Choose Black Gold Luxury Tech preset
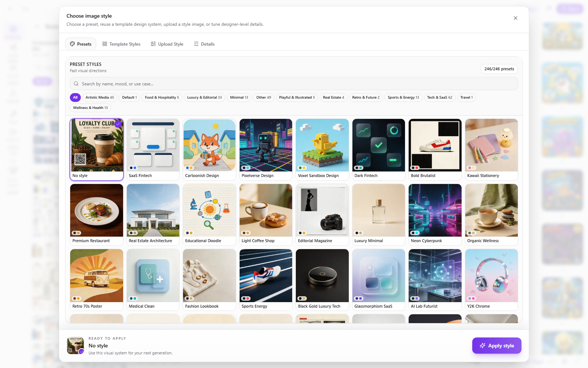Viewport: 588px width, 368px height. click(x=322, y=280)
